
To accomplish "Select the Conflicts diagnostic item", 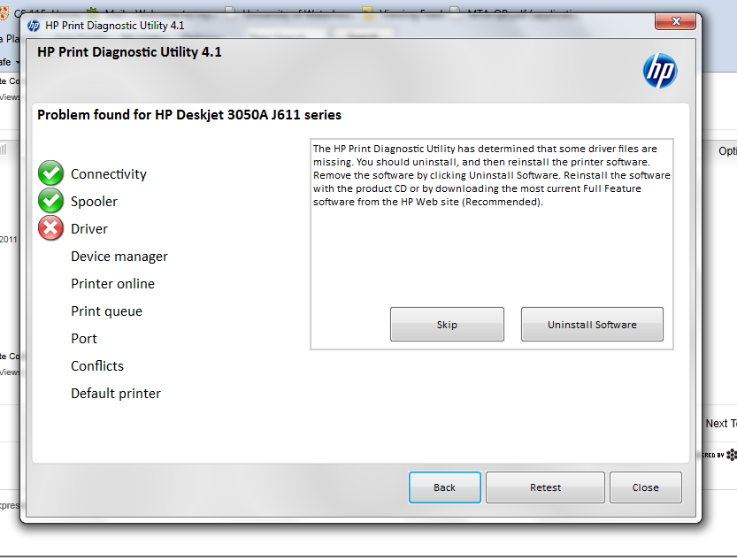I will click(x=97, y=365).
